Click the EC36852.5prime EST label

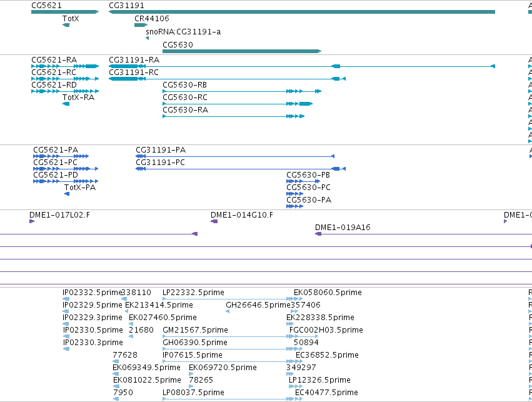pos(327,356)
